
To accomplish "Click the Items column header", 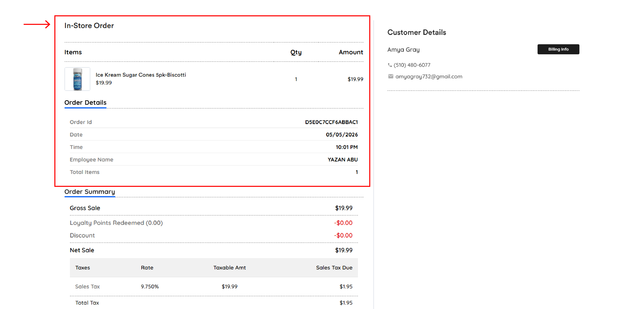I will click(73, 52).
